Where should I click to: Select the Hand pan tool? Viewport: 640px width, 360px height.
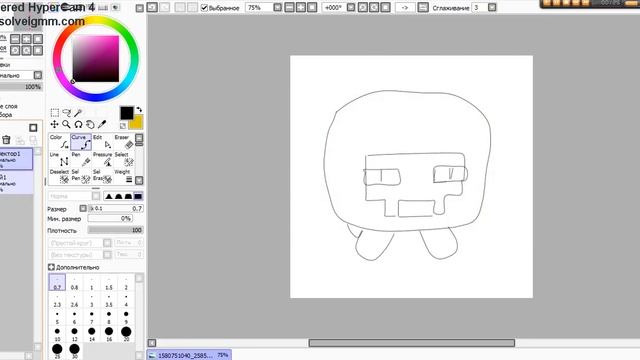tap(90, 124)
